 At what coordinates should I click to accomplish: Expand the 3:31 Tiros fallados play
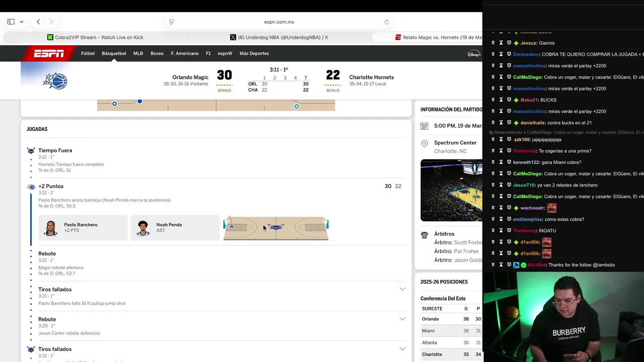(402, 348)
